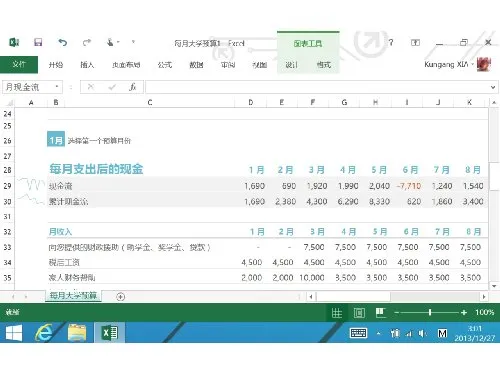
Task: Switch to the Page Layout tab
Action: [x=126, y=65]
